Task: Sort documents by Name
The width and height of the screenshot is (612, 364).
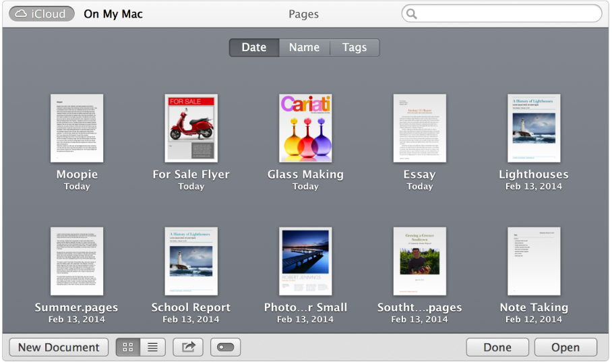Action: point(305,48)
